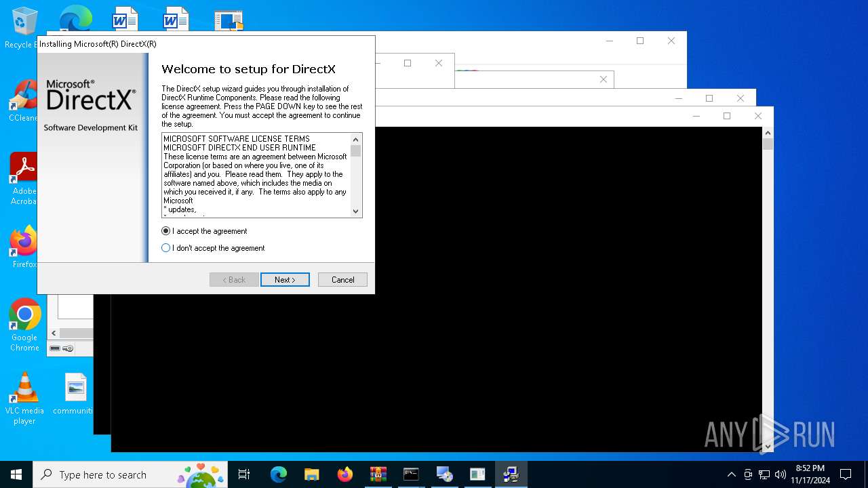Open WinRAR from the taskbar

pos(378,474)
